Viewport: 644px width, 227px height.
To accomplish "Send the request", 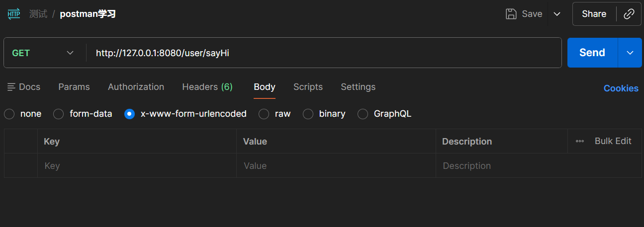I will [592, 53].
